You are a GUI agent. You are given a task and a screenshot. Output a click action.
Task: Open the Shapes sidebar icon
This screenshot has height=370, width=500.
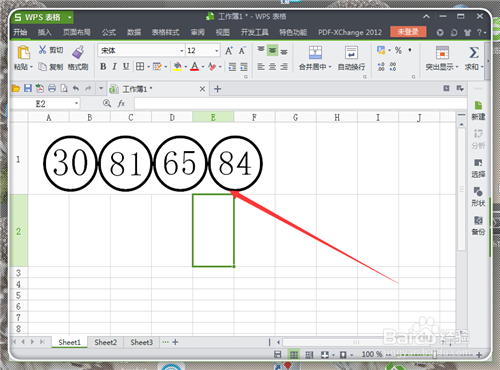click(478, 192)
